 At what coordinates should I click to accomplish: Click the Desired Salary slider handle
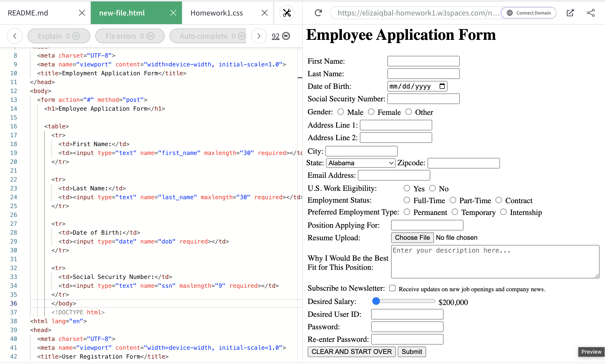tap(376, 301)
